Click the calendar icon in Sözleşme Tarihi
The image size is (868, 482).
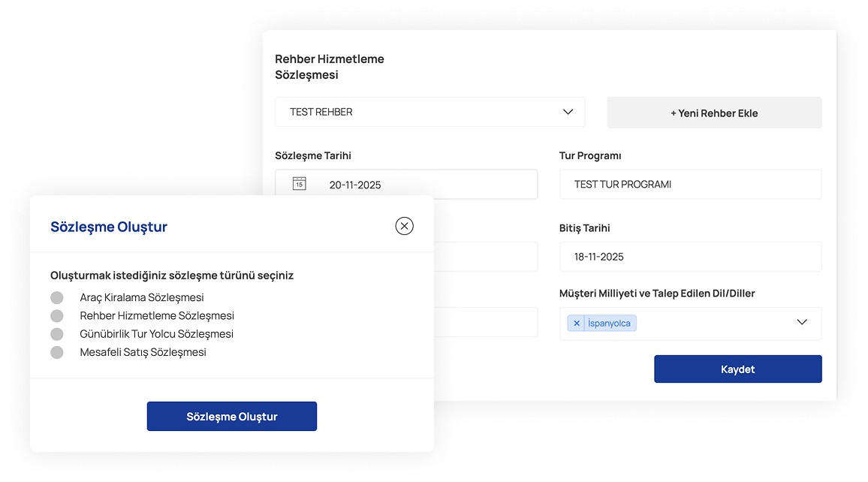click(x=299, y=184)
